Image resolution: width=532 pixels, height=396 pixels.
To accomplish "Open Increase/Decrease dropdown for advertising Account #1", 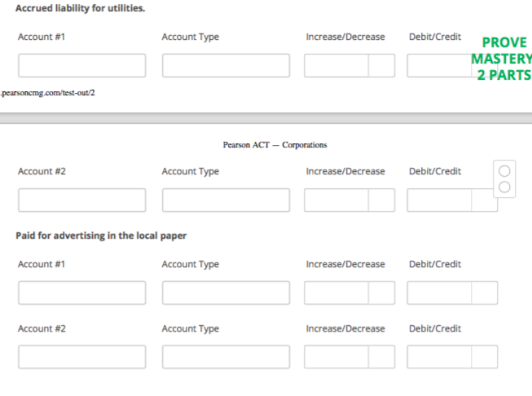I will (350, 293).
